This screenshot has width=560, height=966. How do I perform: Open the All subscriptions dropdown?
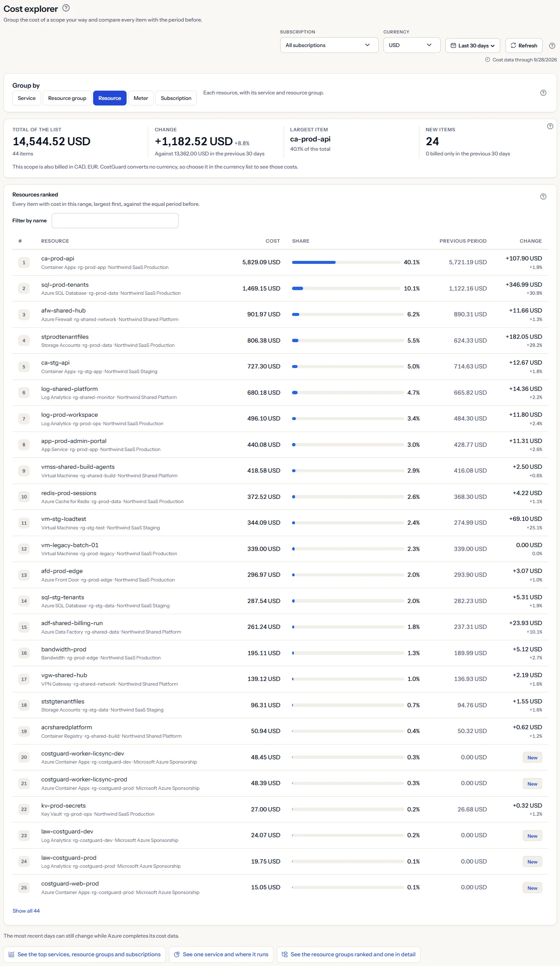pyautogui.click(x=329, y=45)
